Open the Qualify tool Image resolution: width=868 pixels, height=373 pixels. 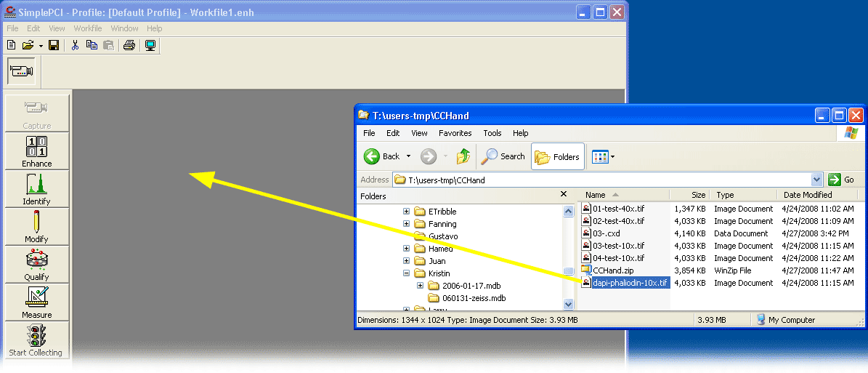[x=36, y=265]
